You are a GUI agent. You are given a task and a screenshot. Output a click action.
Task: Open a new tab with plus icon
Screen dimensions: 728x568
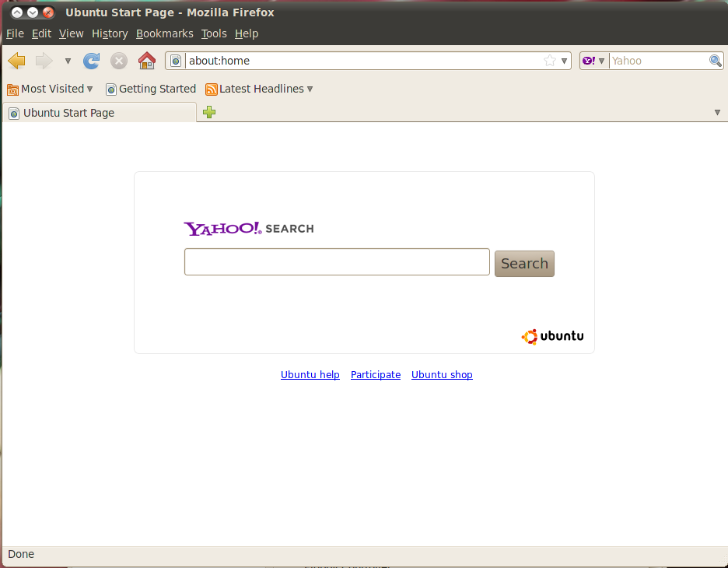point(209,112)
